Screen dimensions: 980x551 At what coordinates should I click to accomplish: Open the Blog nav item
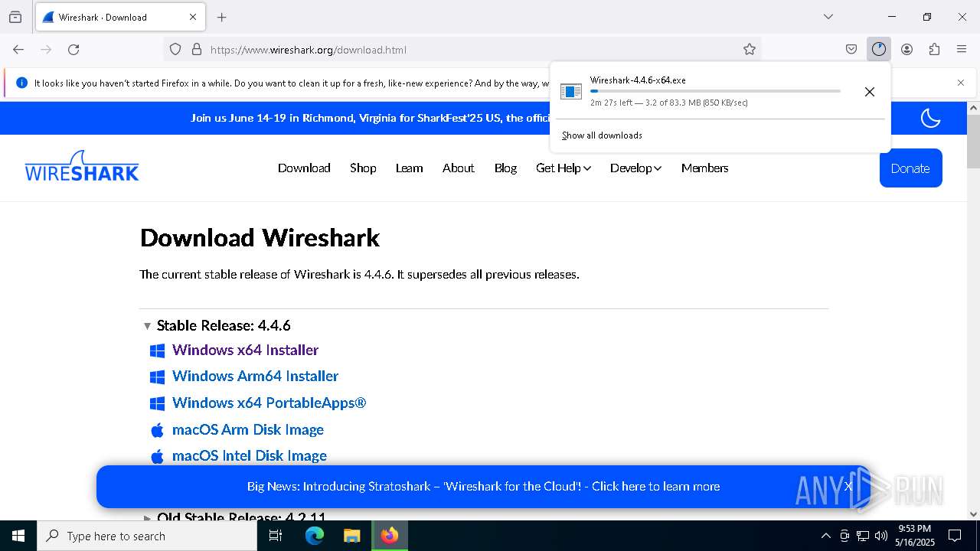pos(505,168)
